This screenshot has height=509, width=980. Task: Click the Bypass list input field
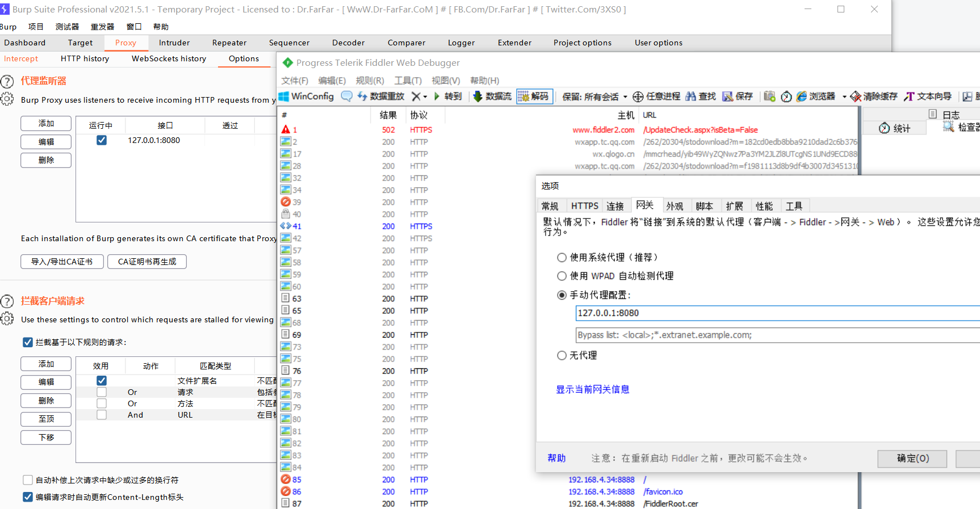click(x=778, y=335)
